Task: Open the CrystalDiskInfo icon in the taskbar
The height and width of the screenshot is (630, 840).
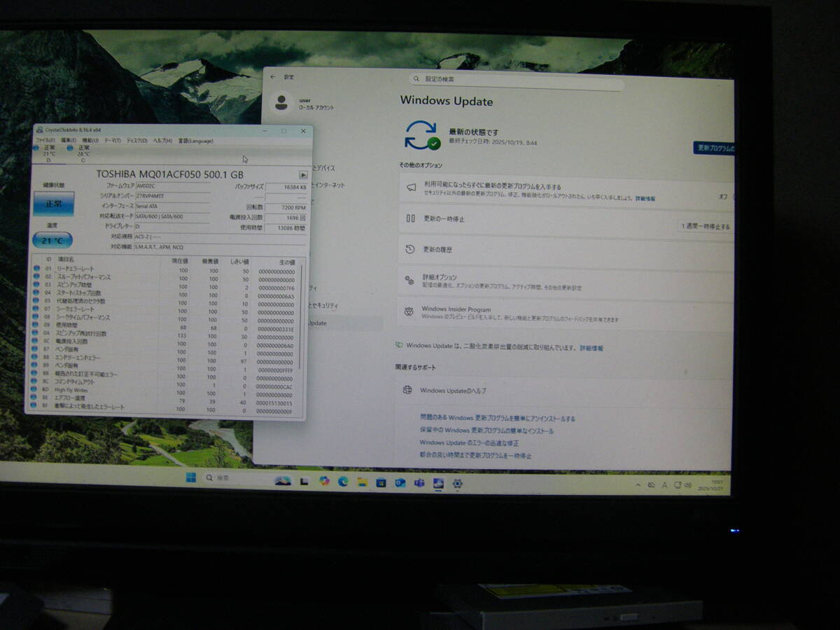Action: coord(438,483)
